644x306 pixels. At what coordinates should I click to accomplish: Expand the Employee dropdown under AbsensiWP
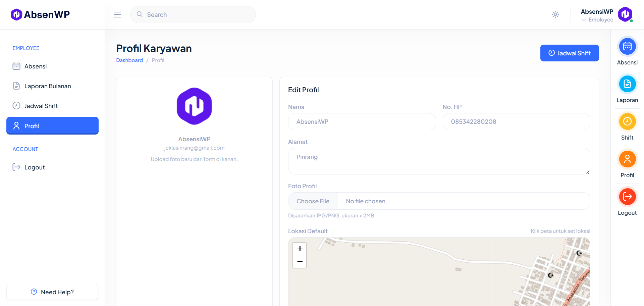[x=597, y=19]
